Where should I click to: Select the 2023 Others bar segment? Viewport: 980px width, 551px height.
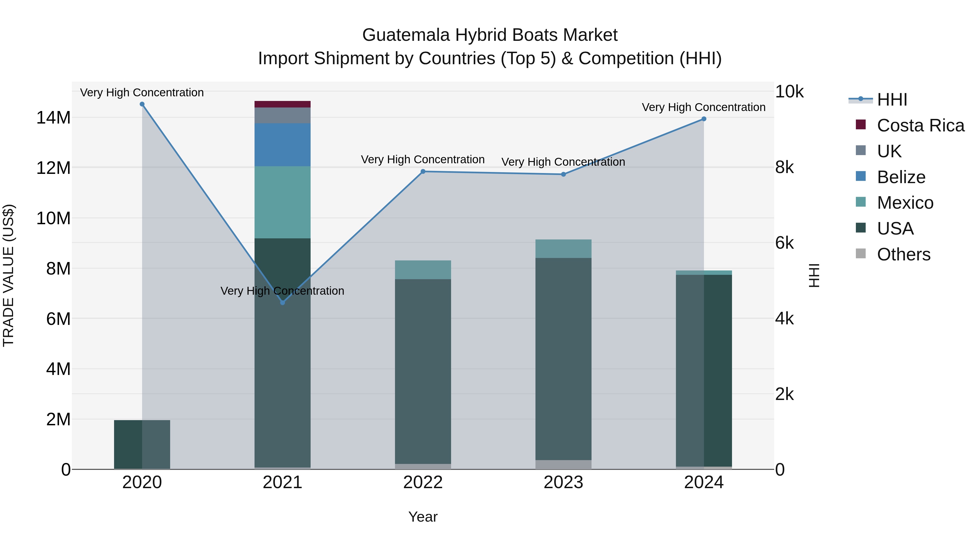563,465
